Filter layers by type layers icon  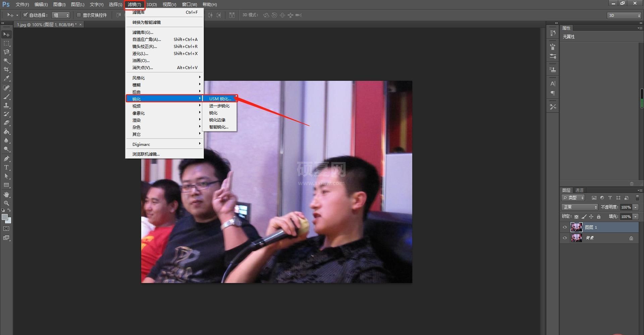(610, 198)
